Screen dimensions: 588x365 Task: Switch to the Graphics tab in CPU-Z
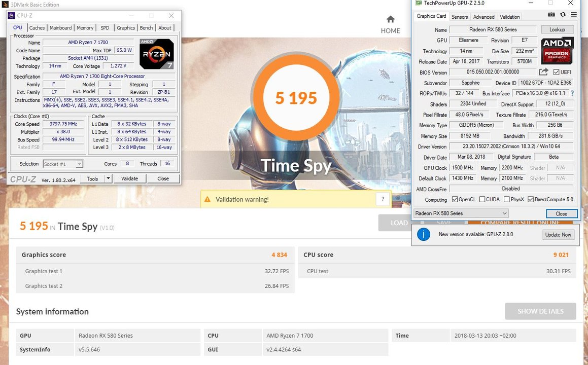[126, 28]
